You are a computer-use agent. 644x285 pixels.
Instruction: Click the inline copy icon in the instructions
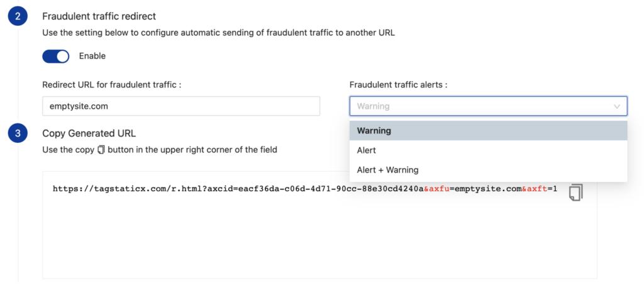[101, 150]
